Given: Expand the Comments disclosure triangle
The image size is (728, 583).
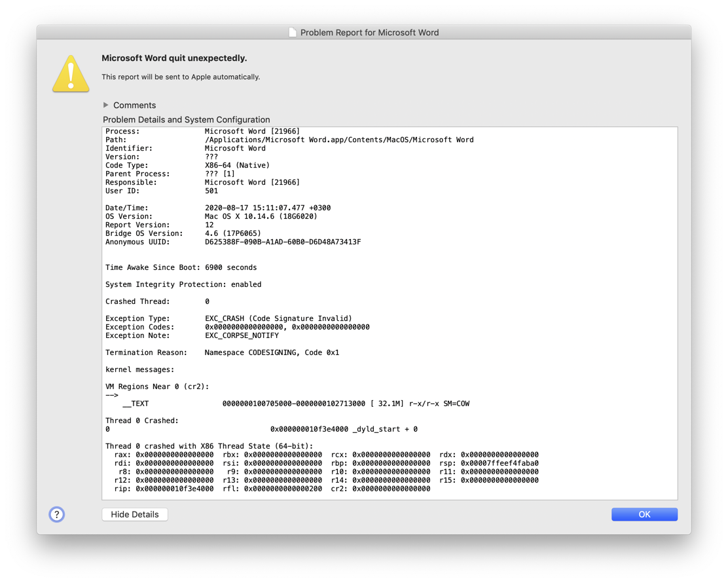Looking at the screenshot, I should 106,105.
